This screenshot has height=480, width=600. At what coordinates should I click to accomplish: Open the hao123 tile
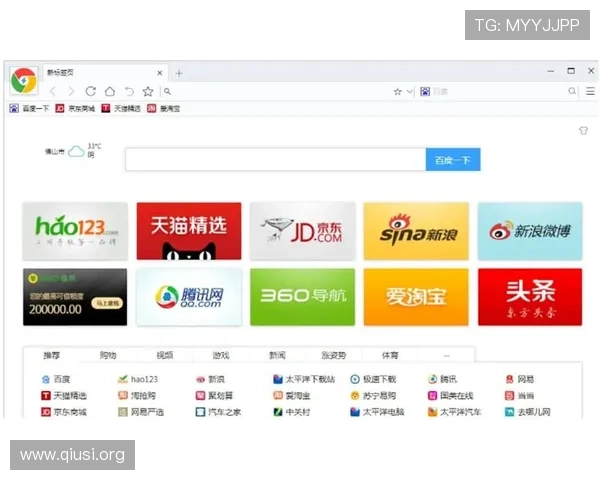(75, 231)
